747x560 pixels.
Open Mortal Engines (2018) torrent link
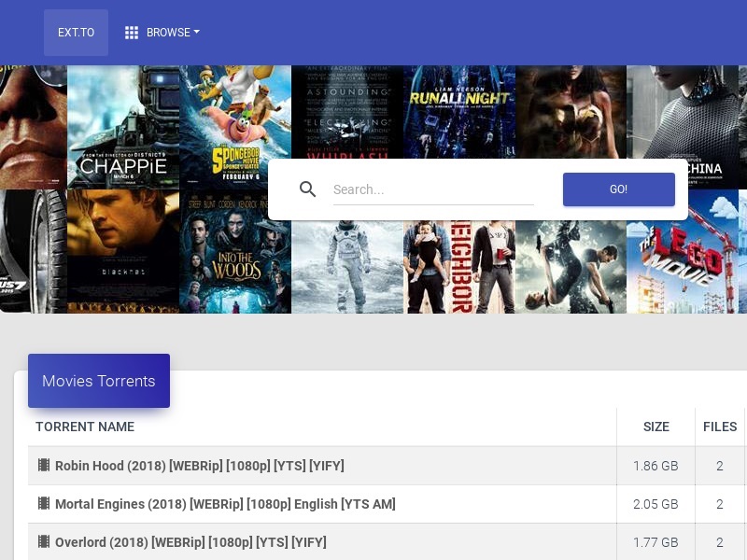(x=225, y=504)
